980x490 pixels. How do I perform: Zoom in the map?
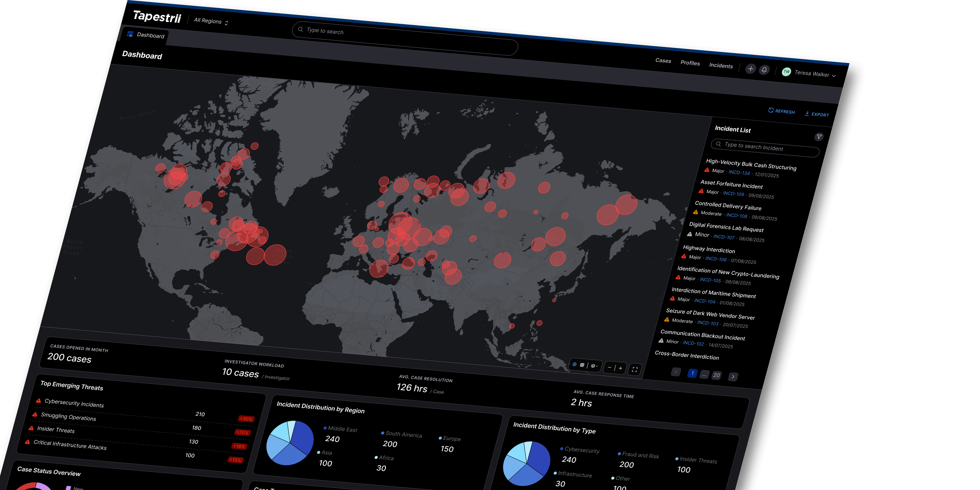(620, 368)
